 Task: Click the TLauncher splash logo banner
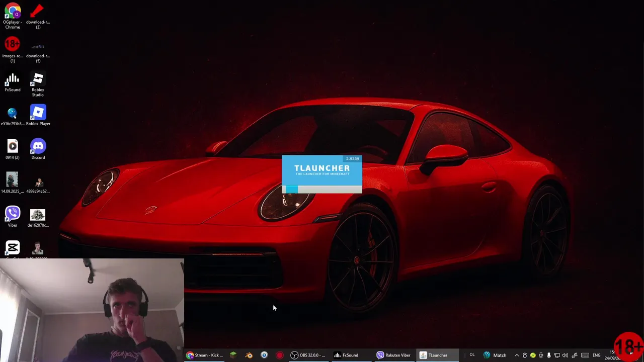point(322,170)
